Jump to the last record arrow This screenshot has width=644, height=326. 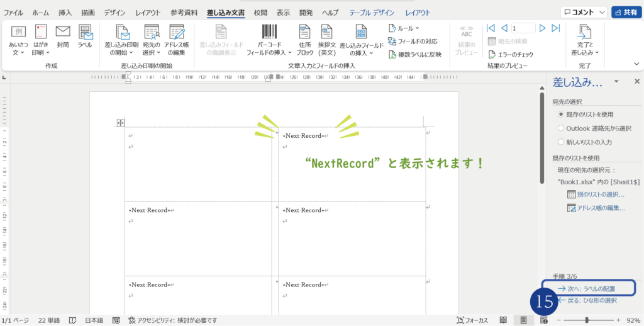tap(555, 28)
